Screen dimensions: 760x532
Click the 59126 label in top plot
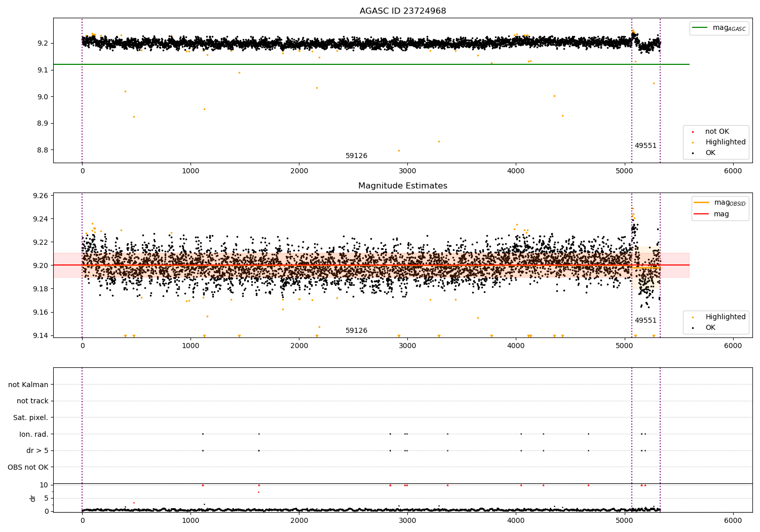point(356,156)
